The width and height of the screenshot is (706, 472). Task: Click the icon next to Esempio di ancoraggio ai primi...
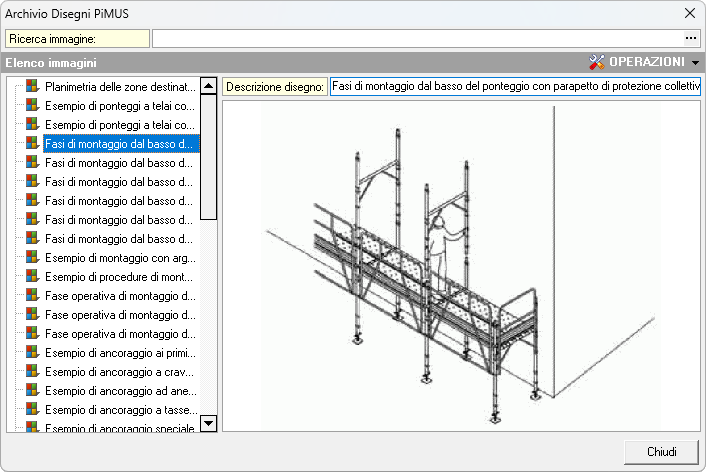pyautogui.click(x=33, y=353)
